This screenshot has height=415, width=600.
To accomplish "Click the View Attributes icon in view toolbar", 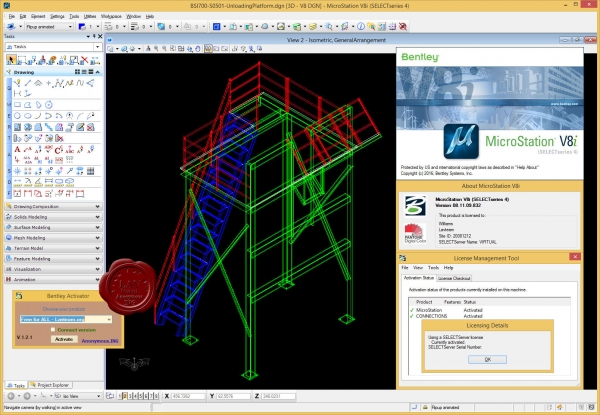I will point(111,49).
